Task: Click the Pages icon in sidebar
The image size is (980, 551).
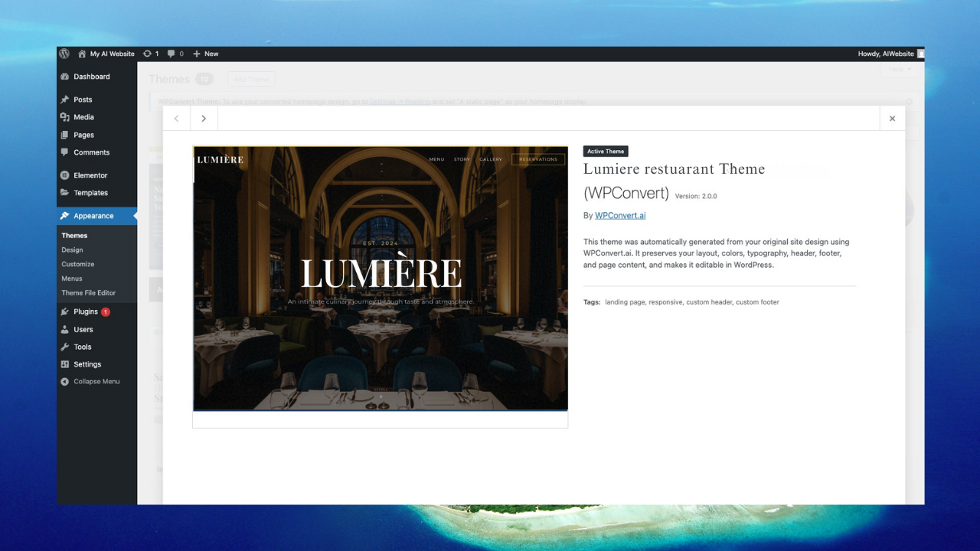Action: tap(65, 135)
